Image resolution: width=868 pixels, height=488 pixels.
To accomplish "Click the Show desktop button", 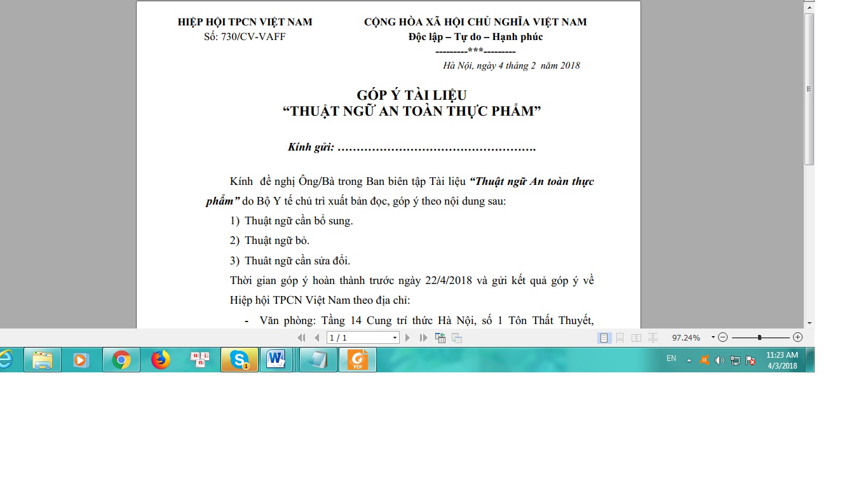I will coord(810,360).
